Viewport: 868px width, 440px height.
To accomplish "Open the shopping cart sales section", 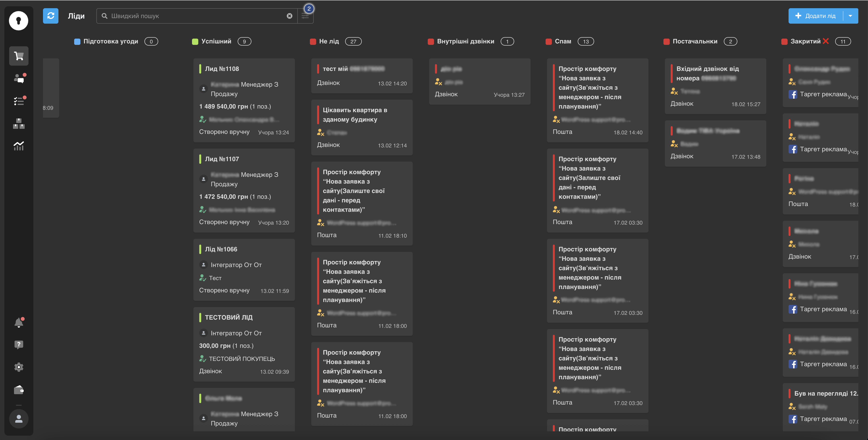I will coord(19,56).
